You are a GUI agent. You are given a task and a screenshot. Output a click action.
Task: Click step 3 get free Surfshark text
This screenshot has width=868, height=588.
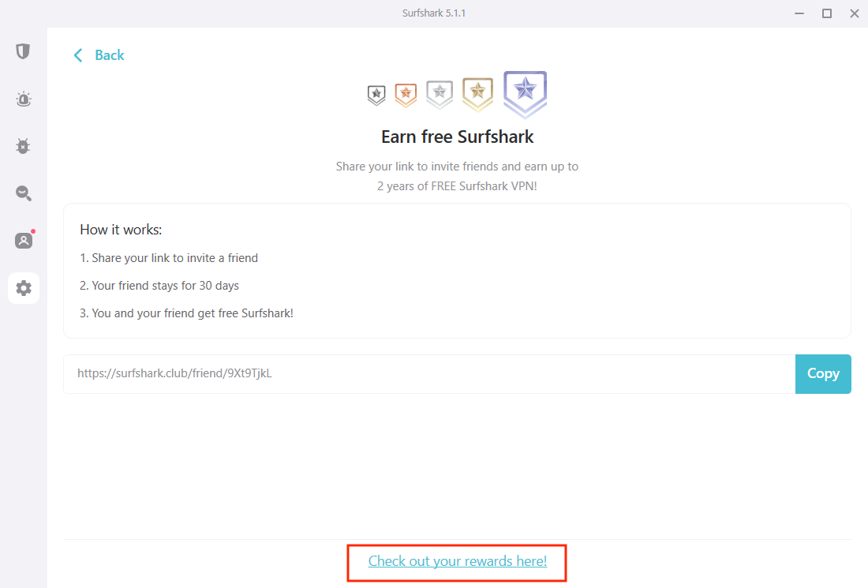tap(186, 313)
